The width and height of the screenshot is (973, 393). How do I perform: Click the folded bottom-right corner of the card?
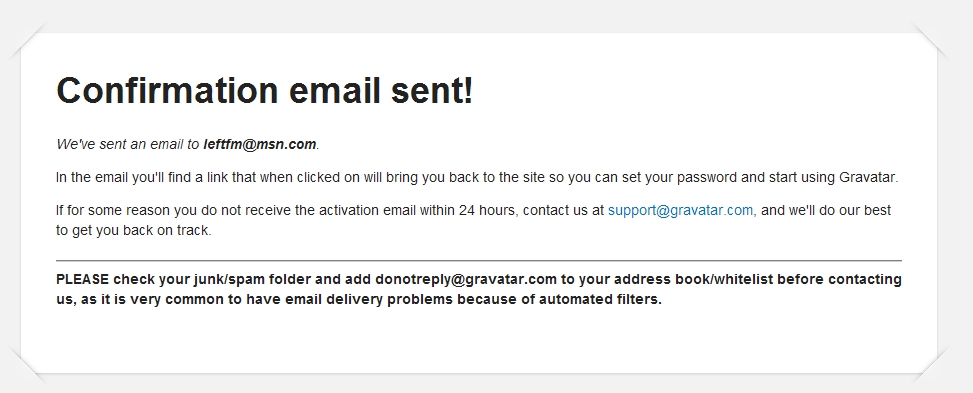[929, 366]
